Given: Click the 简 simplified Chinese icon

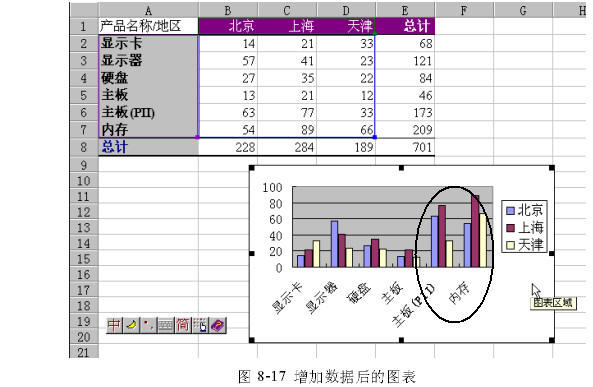Looking at the screenshot, I should (183, 325).
